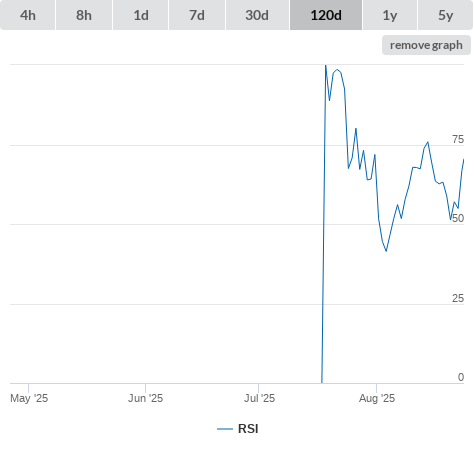Viewport: 474px width, 455px height.
Task: Select the 8h time range tab
Action: tap(84, 15)
